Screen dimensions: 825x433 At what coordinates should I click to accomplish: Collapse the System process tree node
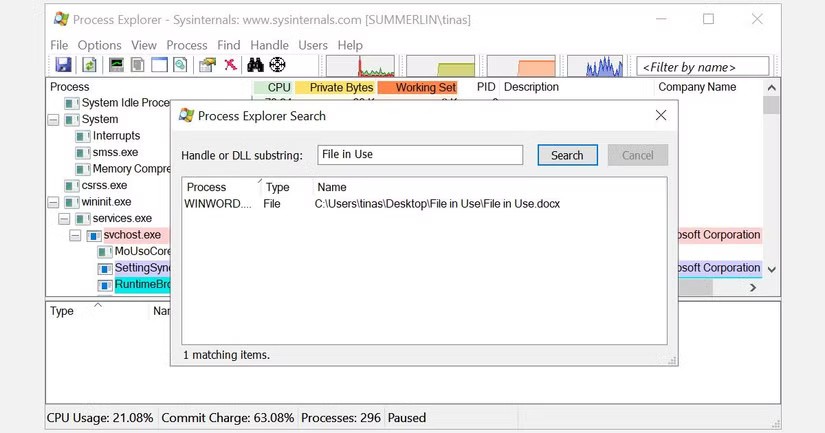coord(54,120)
